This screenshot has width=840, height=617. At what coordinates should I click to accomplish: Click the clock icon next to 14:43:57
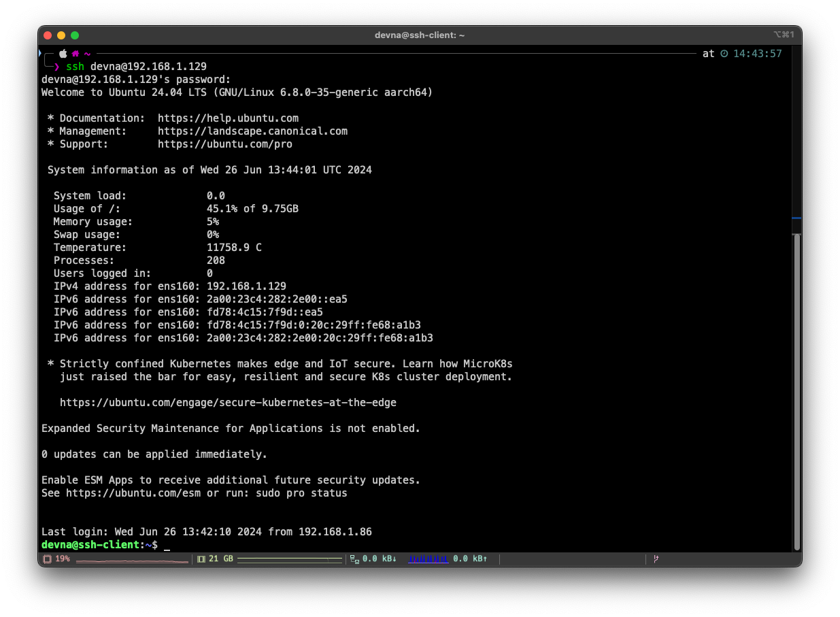coord(724,53)
